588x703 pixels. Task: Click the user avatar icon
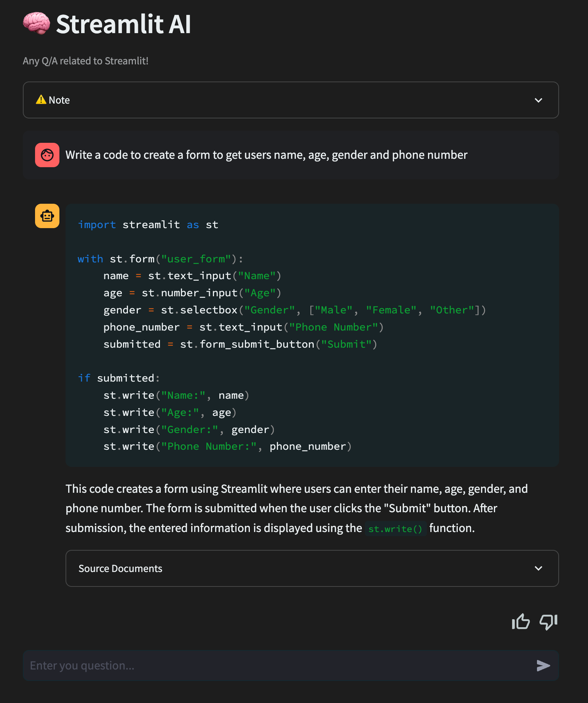point(47,155)
